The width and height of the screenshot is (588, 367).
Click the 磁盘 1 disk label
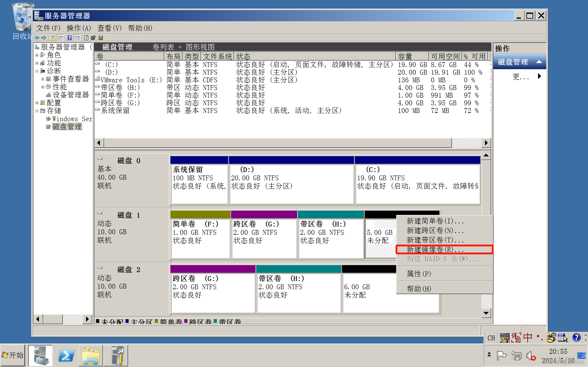pos(129,215)
